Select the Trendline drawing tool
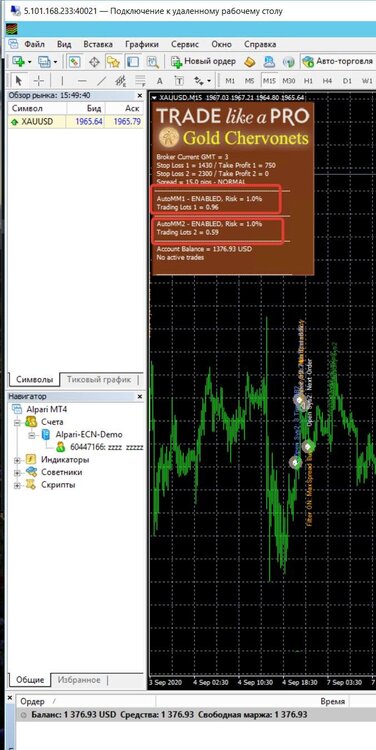Image resolution: width=376 pixels, height=750 pixels. [x=101, y=80]
